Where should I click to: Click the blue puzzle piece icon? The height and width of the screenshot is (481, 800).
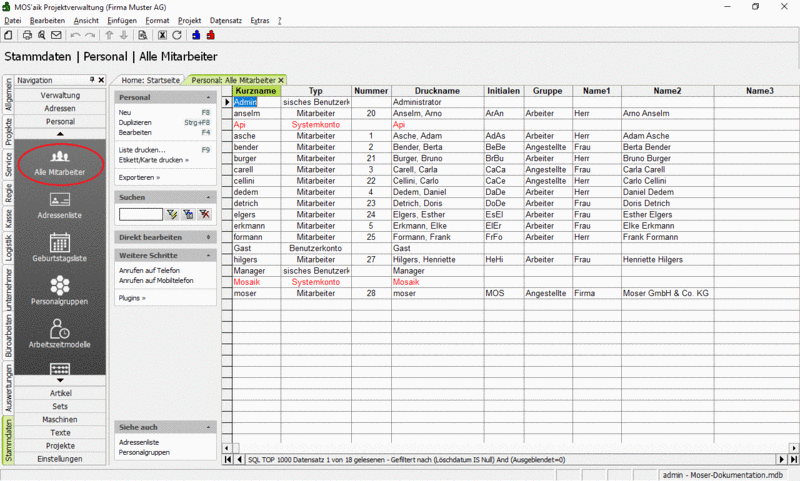[196, 35]
